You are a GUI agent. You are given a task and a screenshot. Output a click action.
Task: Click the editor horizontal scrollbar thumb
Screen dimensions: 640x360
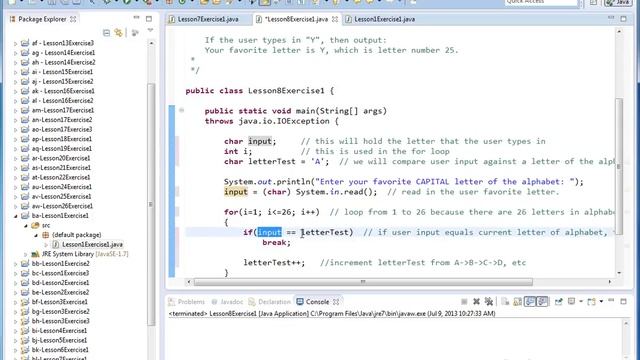pos(363,282)
